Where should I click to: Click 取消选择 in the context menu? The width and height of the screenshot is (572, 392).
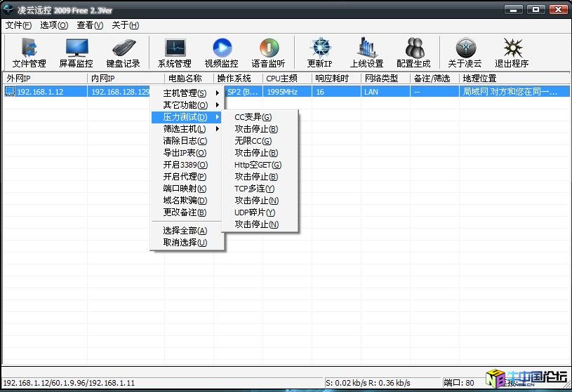coord(185,243)
